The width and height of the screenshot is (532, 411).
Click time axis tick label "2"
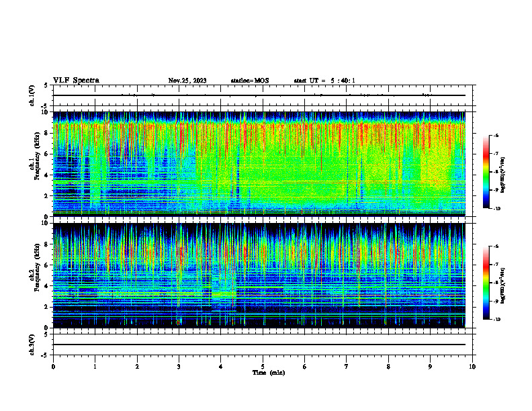click(137, 367)
